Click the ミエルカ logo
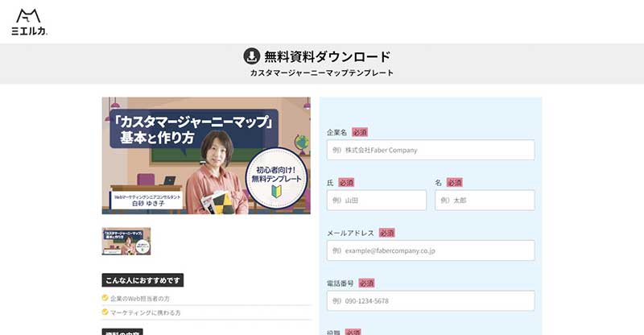Image resolution: width=644 pixels, height=335 pixels. coord(29,22)
